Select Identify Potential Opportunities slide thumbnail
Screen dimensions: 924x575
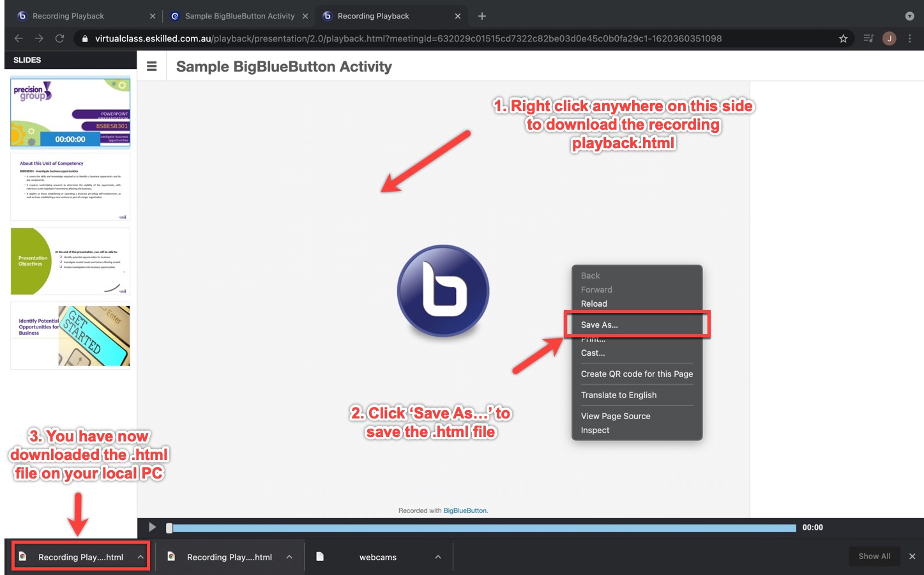[x=70, y=335]
